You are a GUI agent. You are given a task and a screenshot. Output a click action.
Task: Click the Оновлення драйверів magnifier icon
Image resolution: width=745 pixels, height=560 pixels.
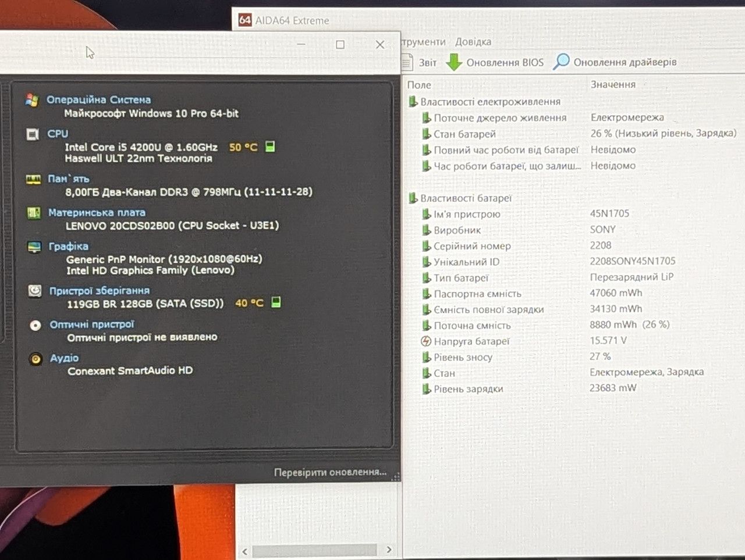[561, 62]
